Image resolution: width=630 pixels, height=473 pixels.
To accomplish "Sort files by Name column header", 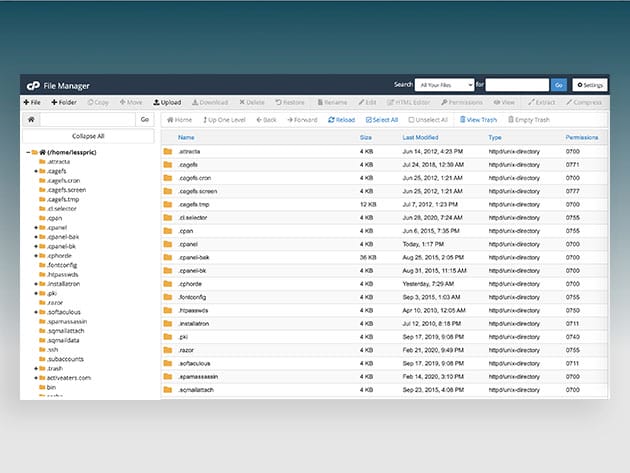I will 186,137.
